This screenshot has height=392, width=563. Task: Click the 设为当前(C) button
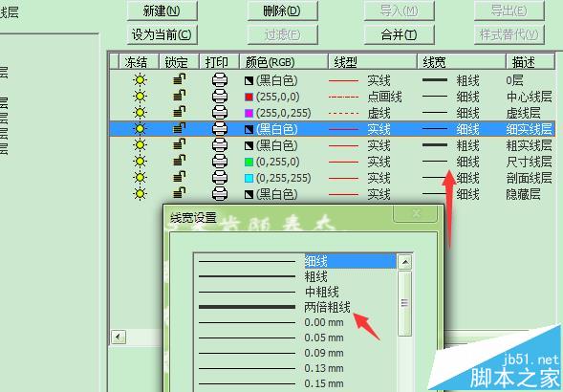click(162, 34)
